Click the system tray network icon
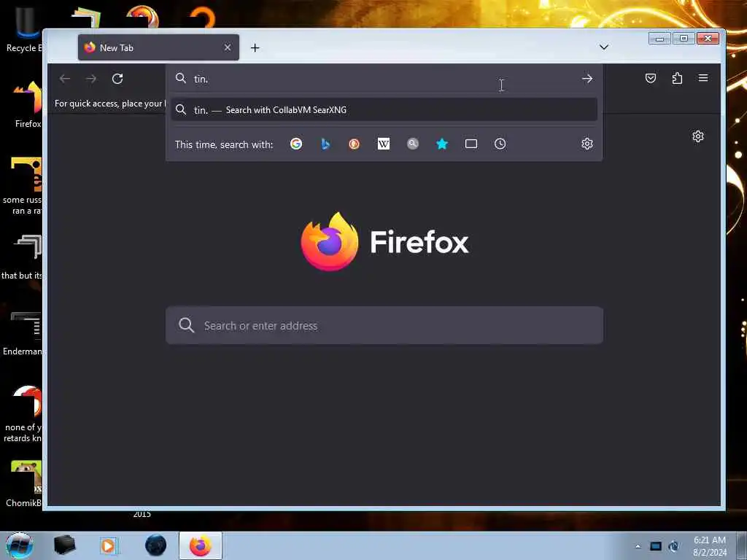The width and height of the screenshot is (747, 560). pyautogui.click(x=656, y=546)
